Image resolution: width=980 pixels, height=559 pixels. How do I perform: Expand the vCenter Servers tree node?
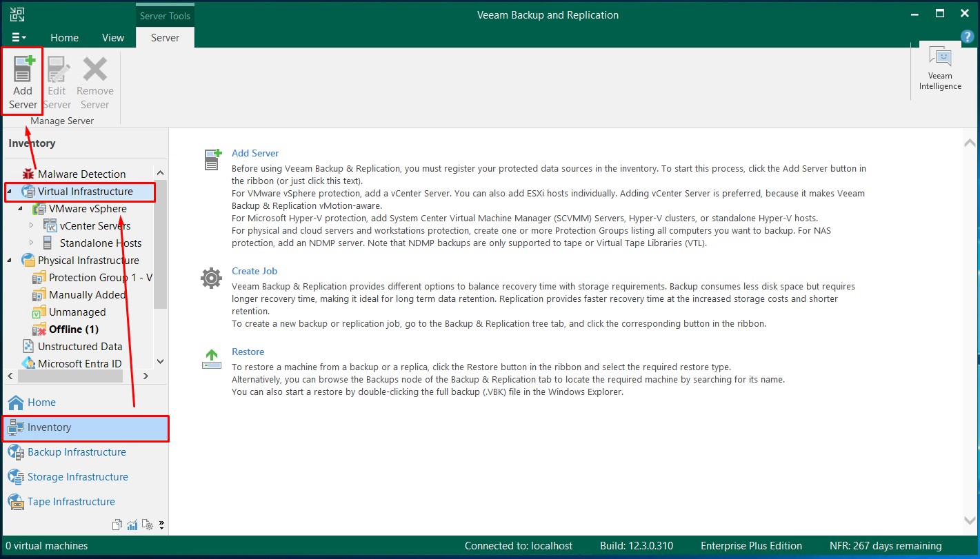(31, 225)
